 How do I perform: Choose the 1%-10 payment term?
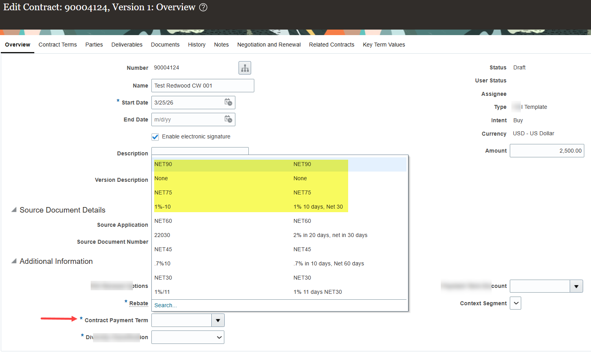click(x=280, y=207)
